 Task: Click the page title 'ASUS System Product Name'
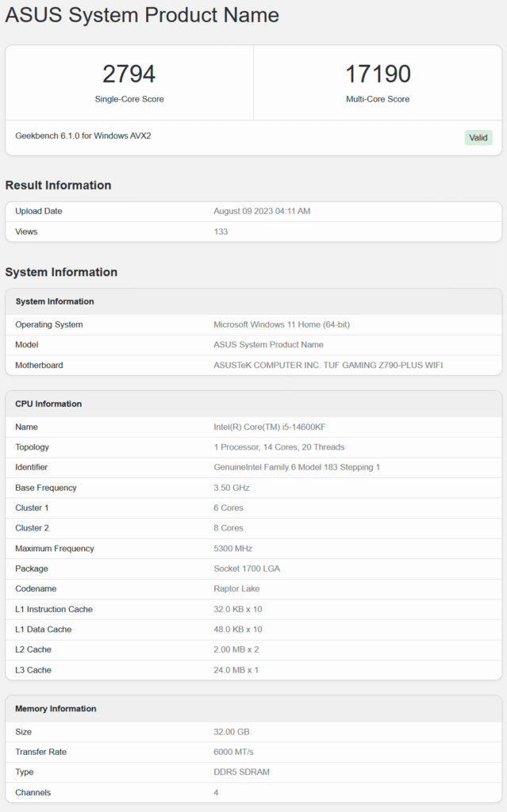142,15
